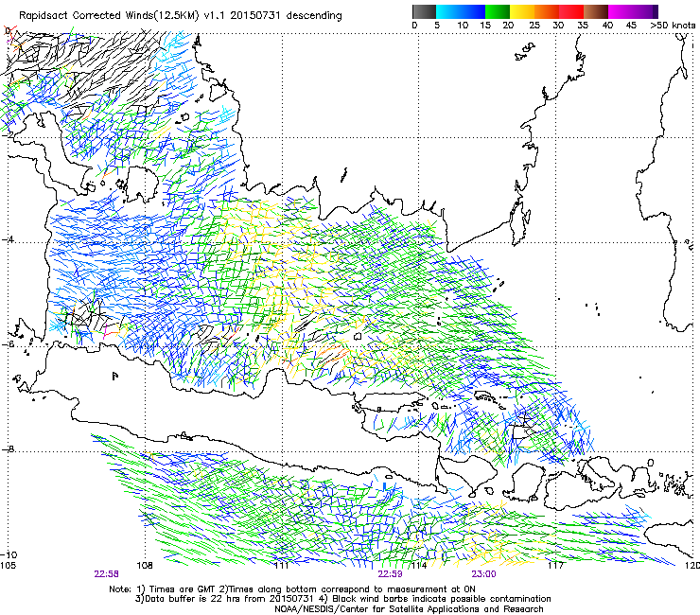The width and height of the screenshot is (700, 615).
Task: Click the "108" longitude axis label
Action: click(x=145, y=566)
